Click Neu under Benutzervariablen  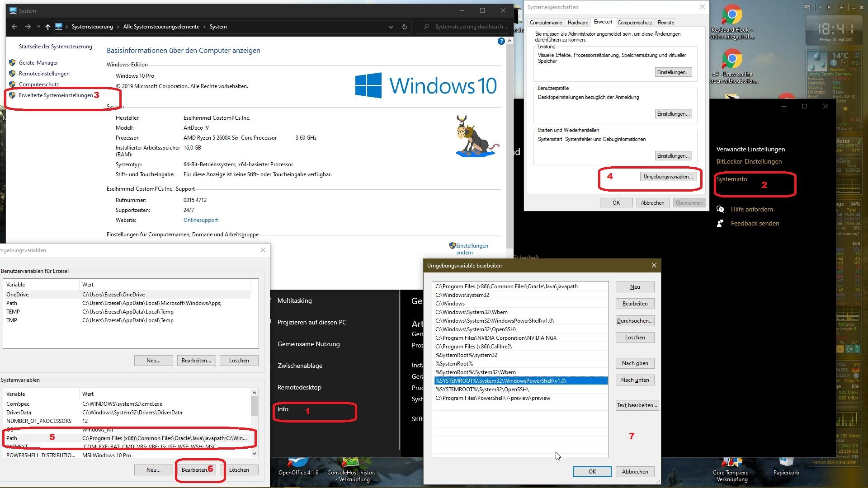(153, 361)
